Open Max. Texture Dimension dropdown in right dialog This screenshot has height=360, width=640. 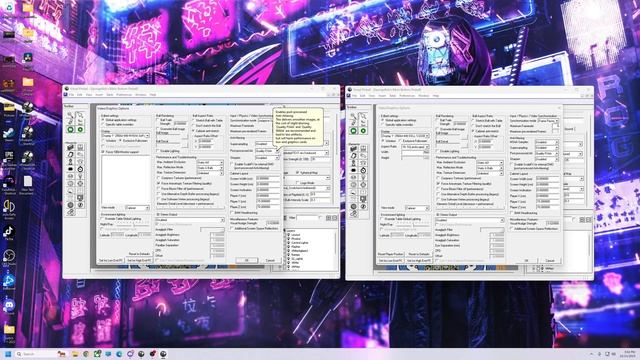489,173
